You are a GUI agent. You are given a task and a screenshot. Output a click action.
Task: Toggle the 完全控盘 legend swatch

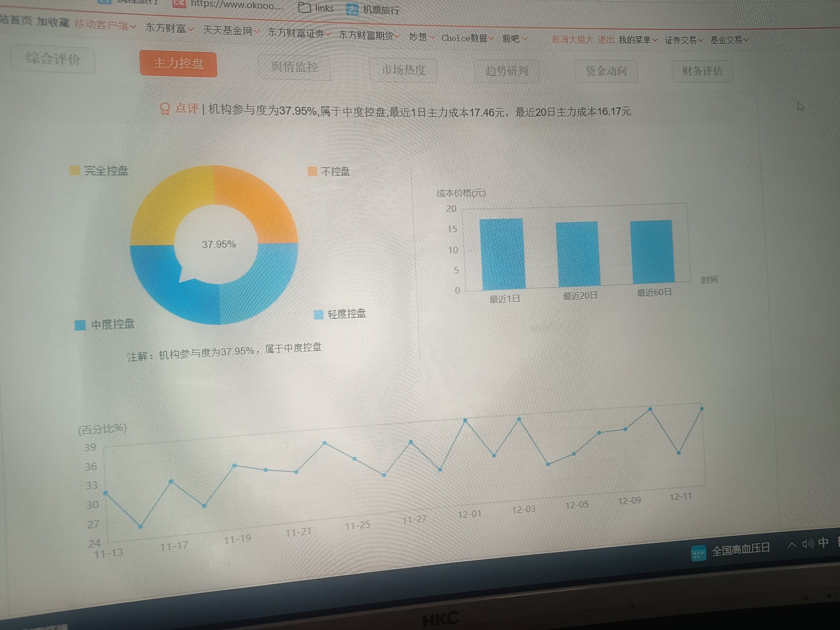[75, 171]
